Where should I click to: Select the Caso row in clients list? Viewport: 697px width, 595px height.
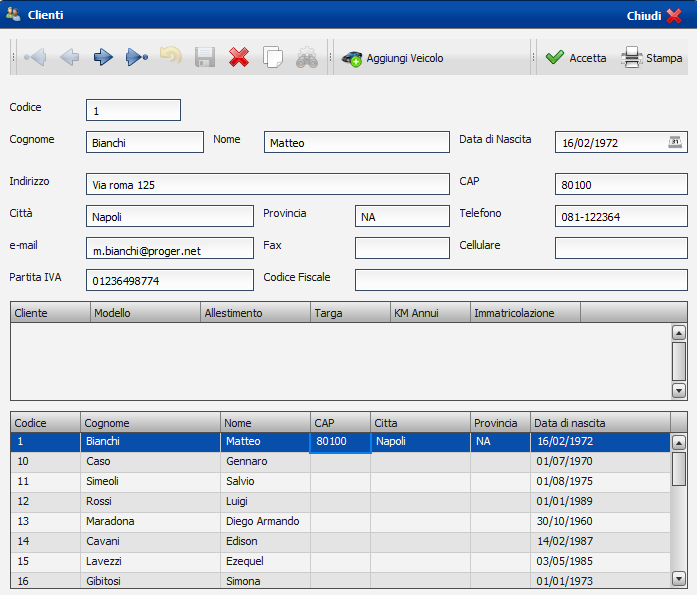click(340, 461)
